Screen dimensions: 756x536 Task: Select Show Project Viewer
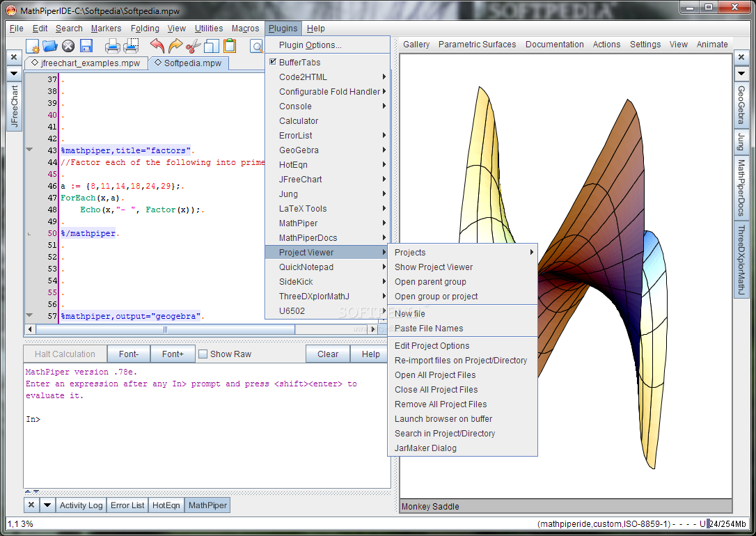pyautogui.click(x=463, y=267)
